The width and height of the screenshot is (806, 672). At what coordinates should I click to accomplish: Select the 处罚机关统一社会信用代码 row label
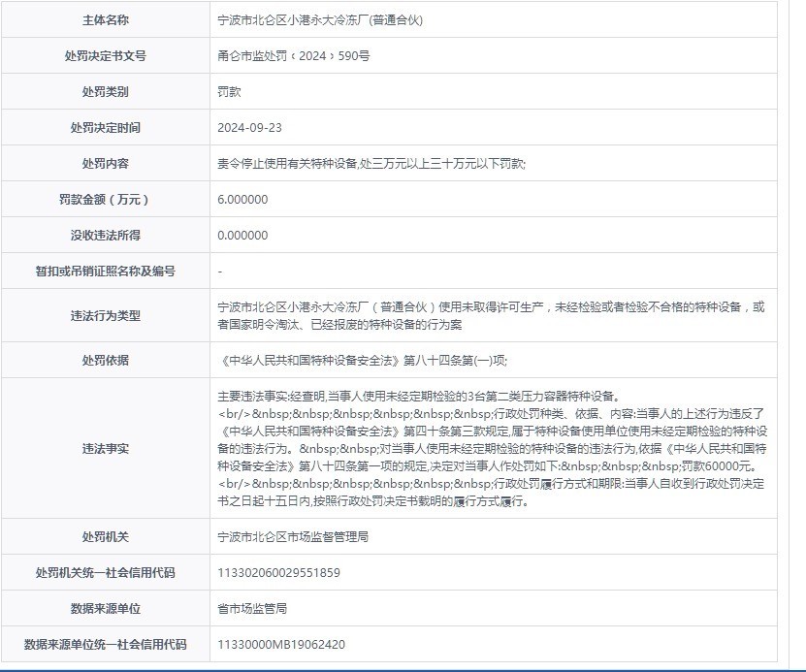point(106,573)
